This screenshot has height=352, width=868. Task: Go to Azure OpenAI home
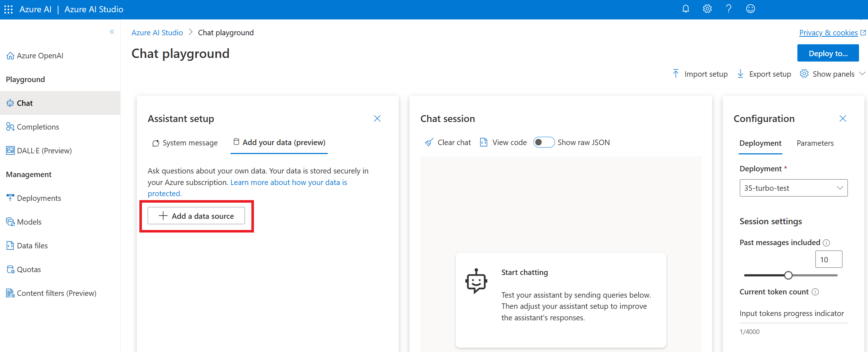(35, 56)
